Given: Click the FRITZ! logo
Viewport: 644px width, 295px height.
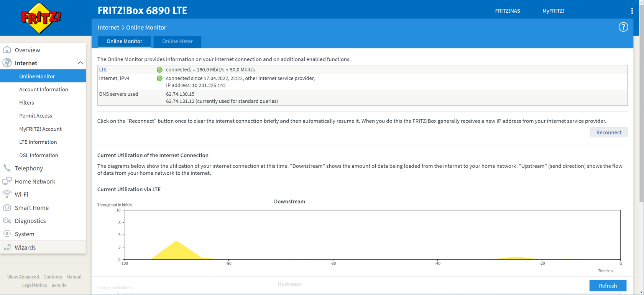Looking at the screenshot, I should tap(41, 18).
